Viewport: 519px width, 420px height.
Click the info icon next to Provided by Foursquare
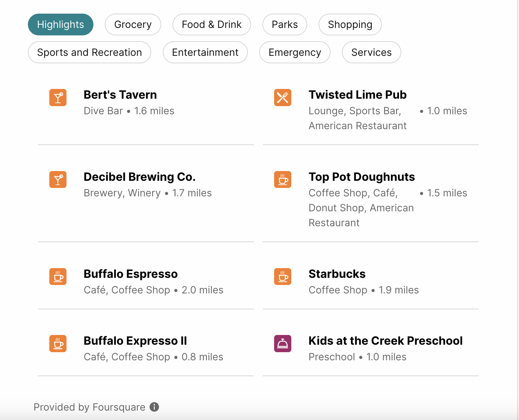(x=154, y=407)
